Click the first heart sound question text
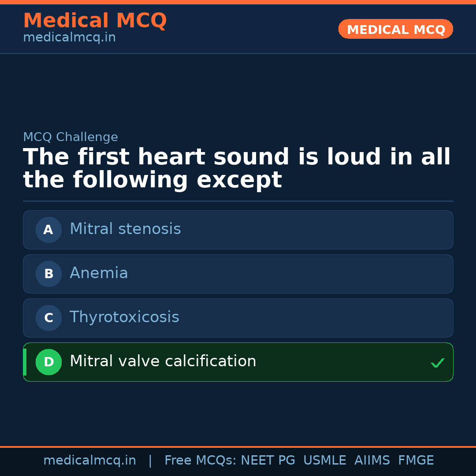The image size is (476, 476). (x=237, y=169)
